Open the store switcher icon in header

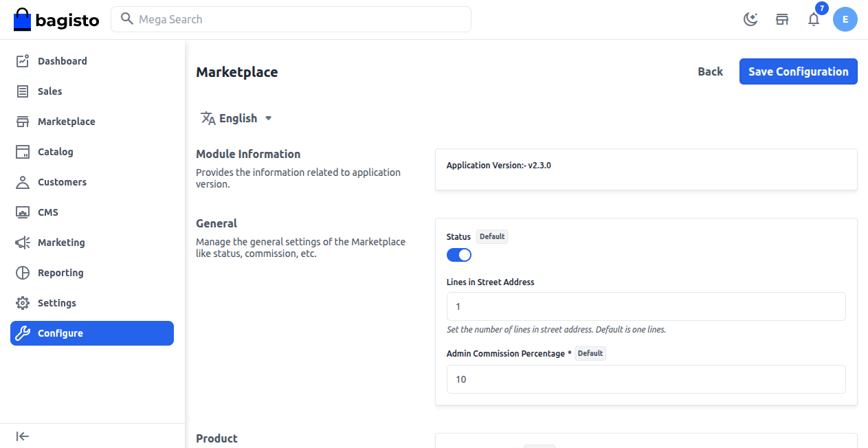[x=782, y=19]
